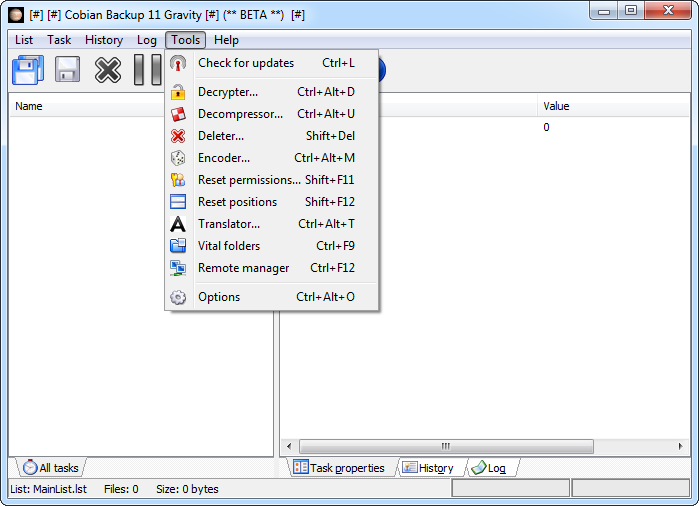Click the Reset positions window icon
This screenshot has height=506, width=699.
178,202
